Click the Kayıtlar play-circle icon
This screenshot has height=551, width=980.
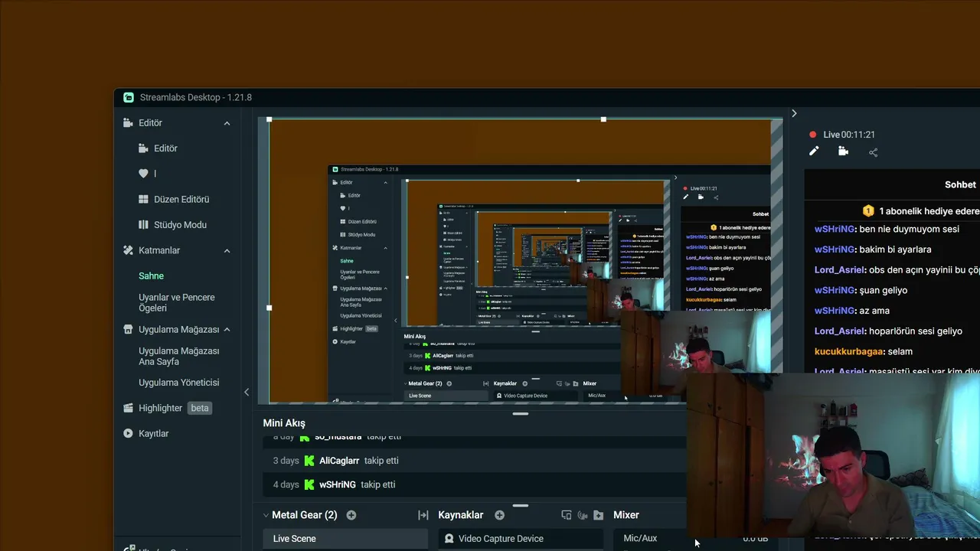point(128,433)
